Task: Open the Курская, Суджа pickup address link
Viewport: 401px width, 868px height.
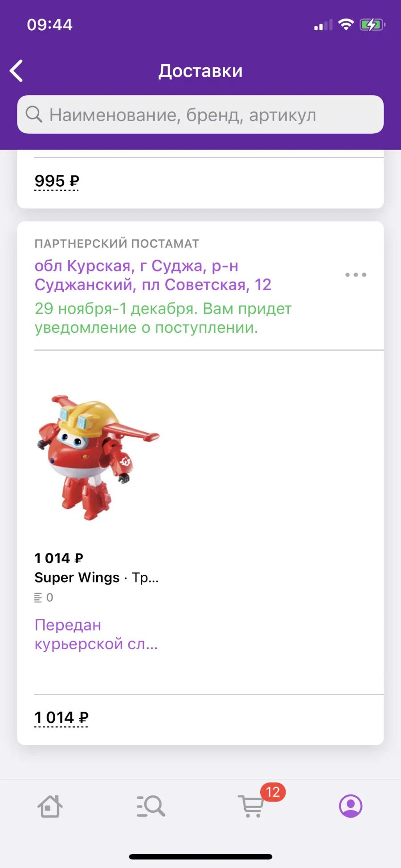Action: [153, 275]
